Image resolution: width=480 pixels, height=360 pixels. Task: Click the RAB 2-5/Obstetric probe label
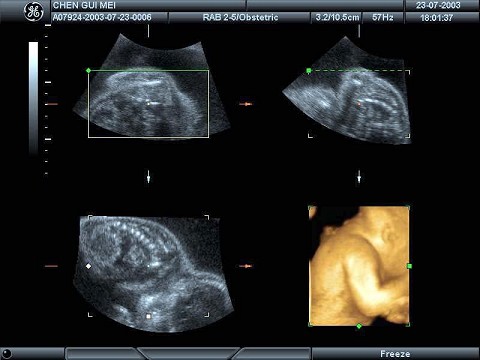240,17
